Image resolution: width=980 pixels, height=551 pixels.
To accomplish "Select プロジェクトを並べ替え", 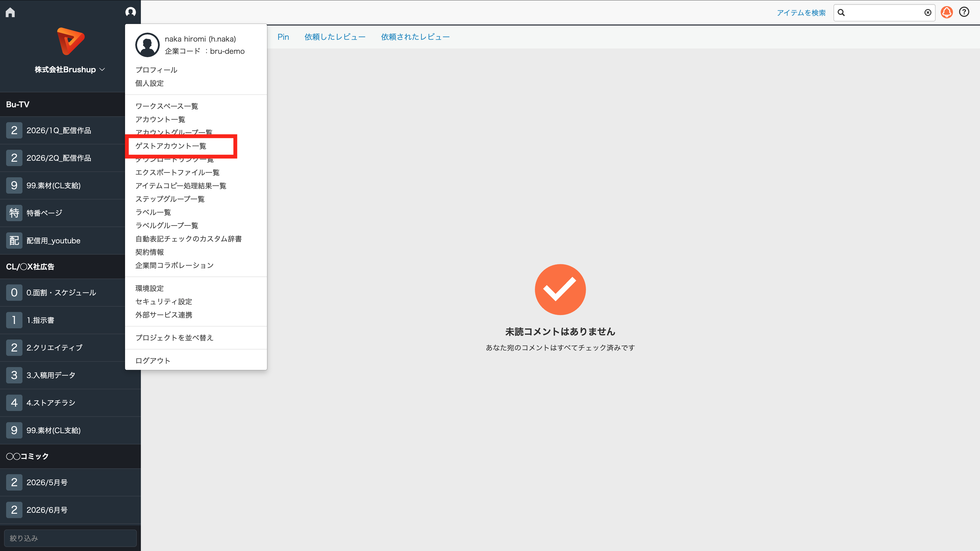I will click(174, 338).
